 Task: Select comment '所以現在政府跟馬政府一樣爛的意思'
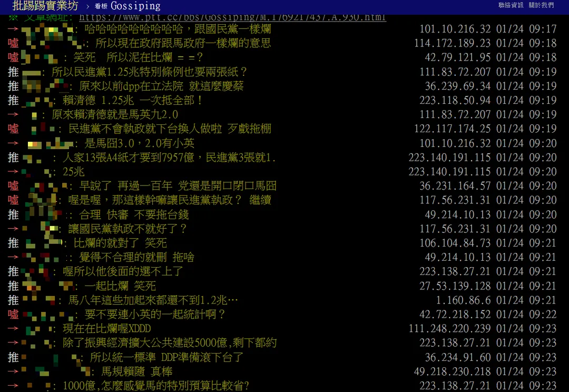[183, 43]
